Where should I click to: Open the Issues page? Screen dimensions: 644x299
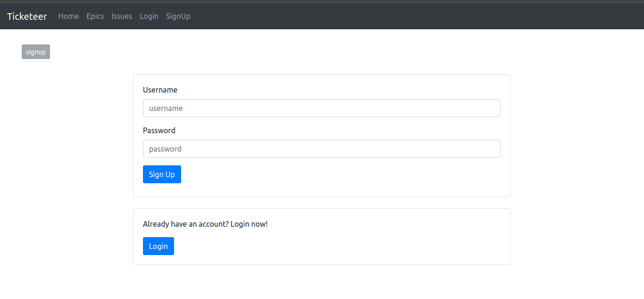122,16
